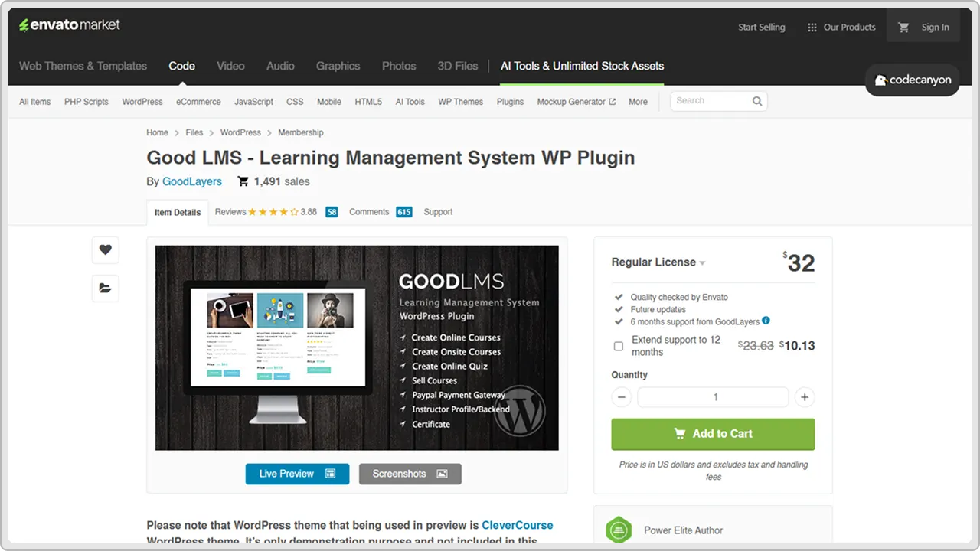980x551 pixels.
Task: Select the Photos menu item
Action: click(x=399, y=67)
